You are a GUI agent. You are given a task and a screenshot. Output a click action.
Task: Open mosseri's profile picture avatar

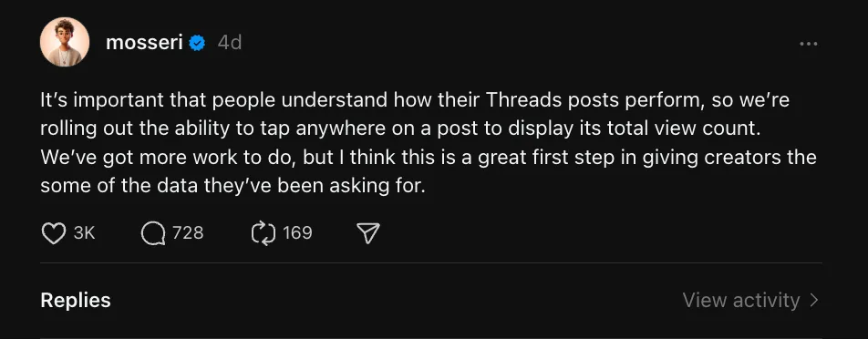click(x=65, y=42)
